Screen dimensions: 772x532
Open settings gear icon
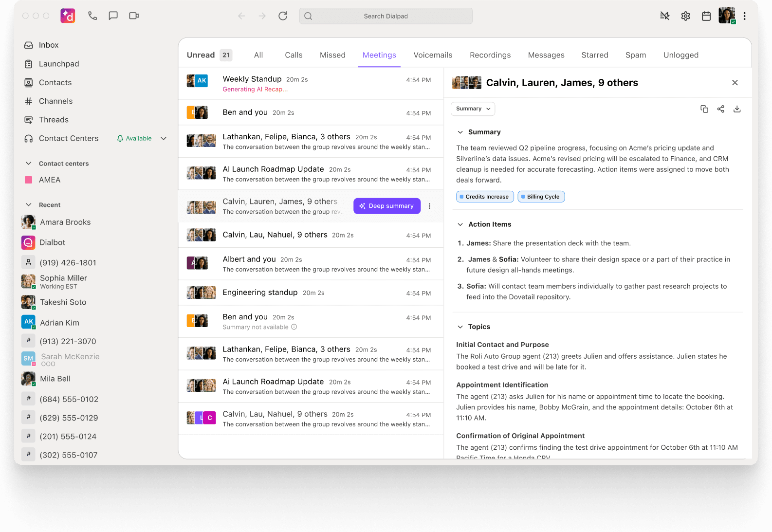686,16
